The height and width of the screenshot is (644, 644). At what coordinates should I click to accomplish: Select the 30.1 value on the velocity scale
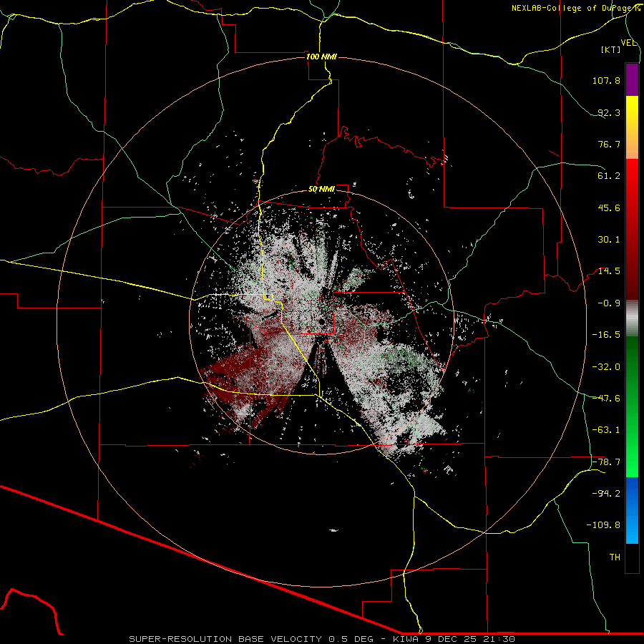coord(609,240)
